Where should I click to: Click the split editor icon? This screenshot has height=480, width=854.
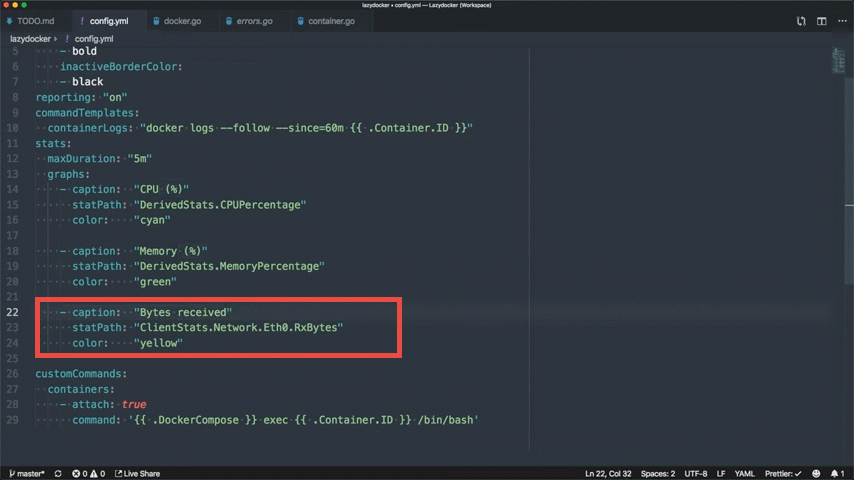pos(822,21)
